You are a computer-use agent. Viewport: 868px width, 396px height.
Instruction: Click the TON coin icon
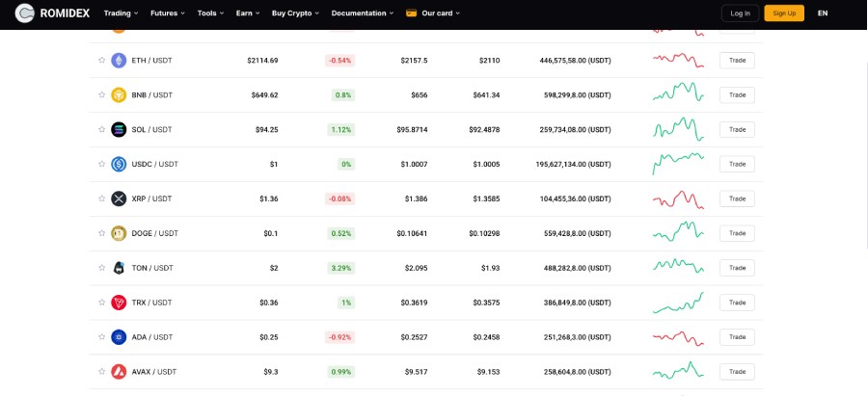click(x=119, y=268)
